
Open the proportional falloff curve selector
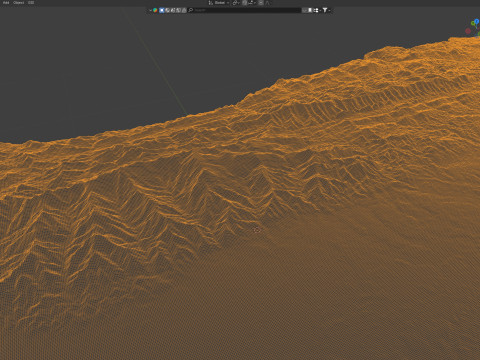267,3
